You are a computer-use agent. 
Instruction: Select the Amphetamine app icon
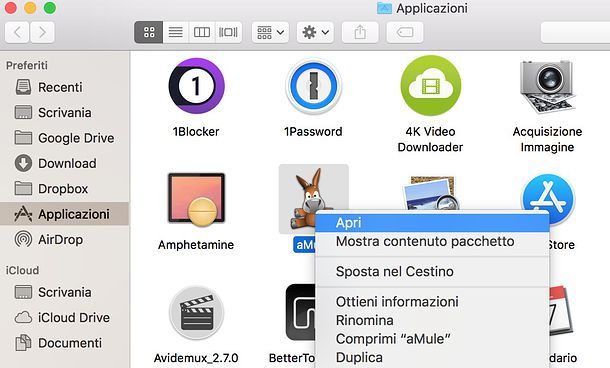(196, 200)
